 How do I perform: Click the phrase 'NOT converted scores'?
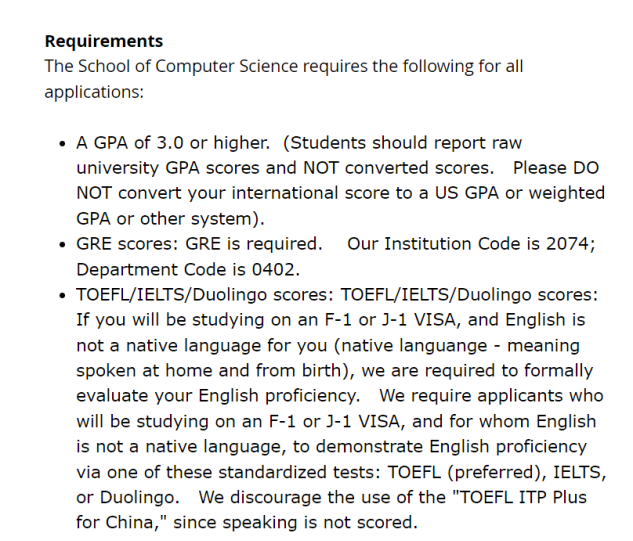tap(398, 168)
